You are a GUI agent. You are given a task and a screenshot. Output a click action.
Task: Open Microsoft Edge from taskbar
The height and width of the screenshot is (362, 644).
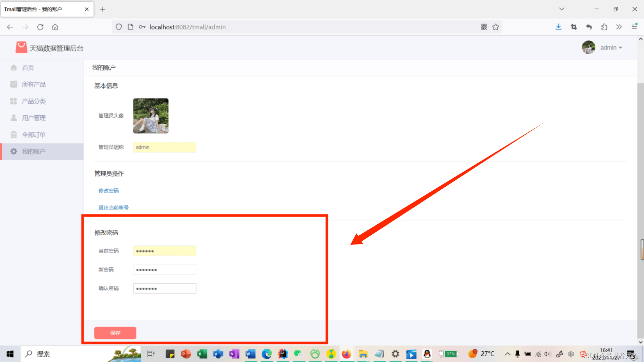point(267,354)
